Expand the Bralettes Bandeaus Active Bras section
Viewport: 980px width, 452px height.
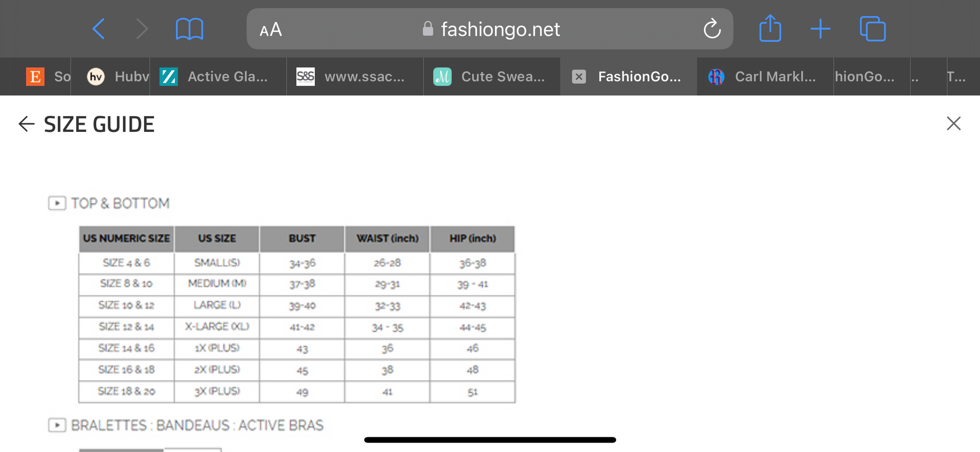point(57,425)
